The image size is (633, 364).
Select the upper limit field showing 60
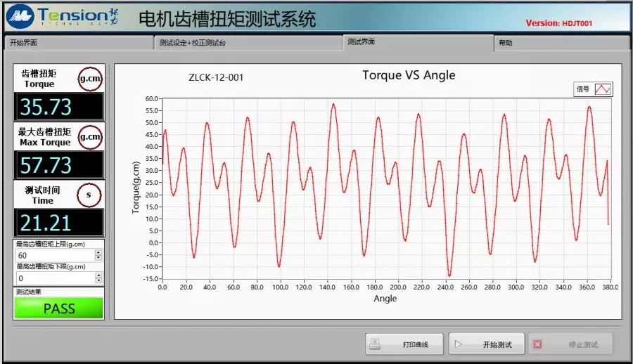[x=53, y=256]
